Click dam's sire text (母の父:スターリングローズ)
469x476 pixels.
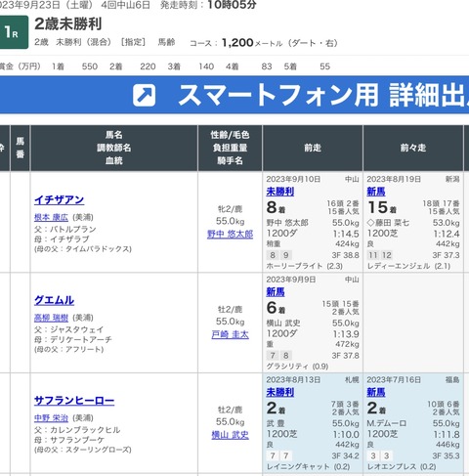click(x=83, y=450)
